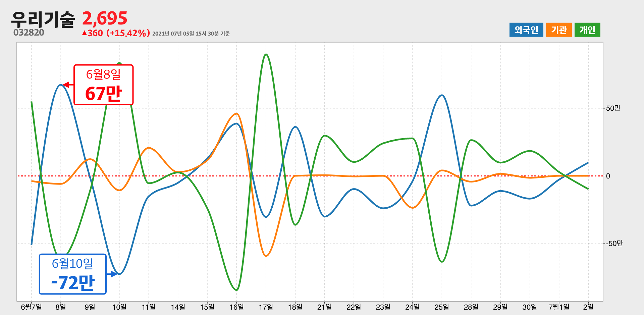This screenshot has height=315, width=644.
Task: Click the timestamp 2021년 07년 05일 15시 30분 기준
Action: click(x=191, y=34)
